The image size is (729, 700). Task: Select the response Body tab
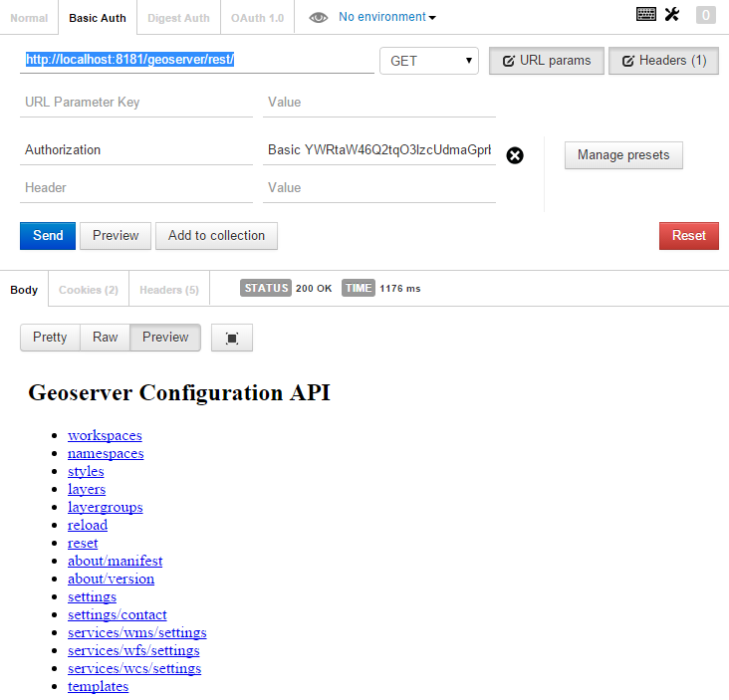24,290
